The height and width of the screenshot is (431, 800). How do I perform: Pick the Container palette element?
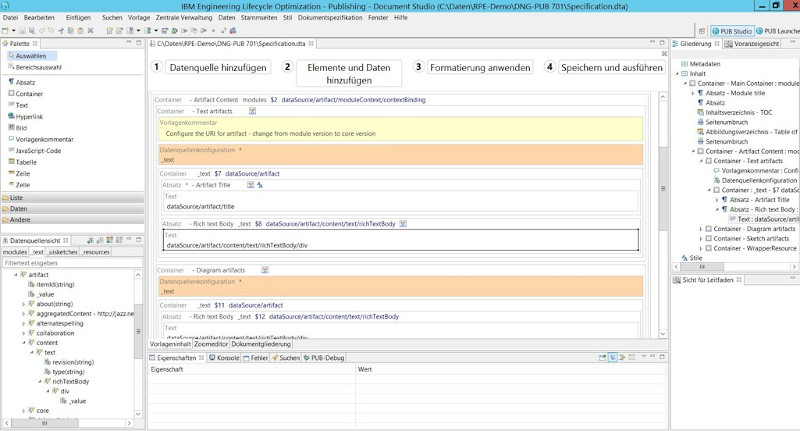pos(28,93)
